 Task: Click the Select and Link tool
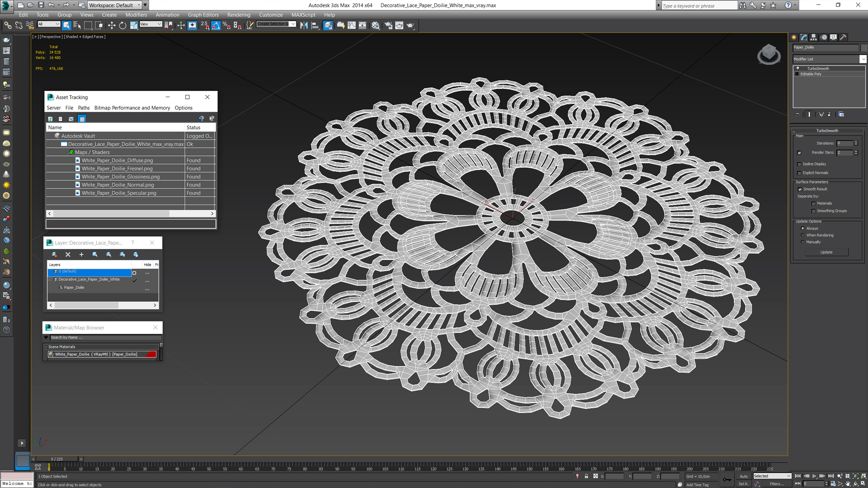[x=8, y=26]
